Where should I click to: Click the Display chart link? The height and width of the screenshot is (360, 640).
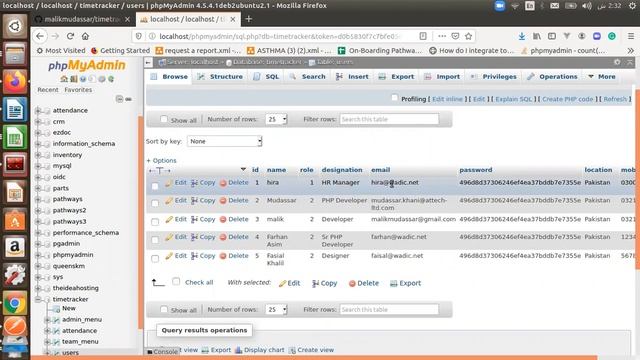(260, 350)
